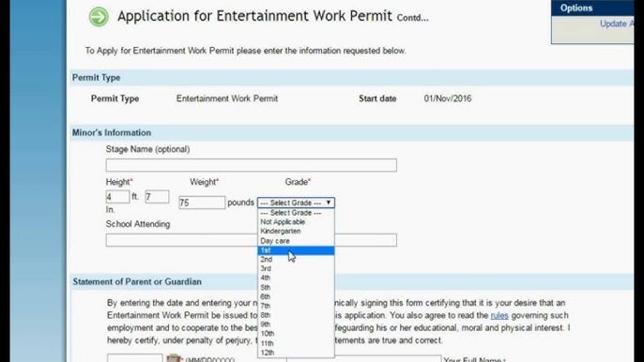Select '3rd' grade option

(296, 268)
